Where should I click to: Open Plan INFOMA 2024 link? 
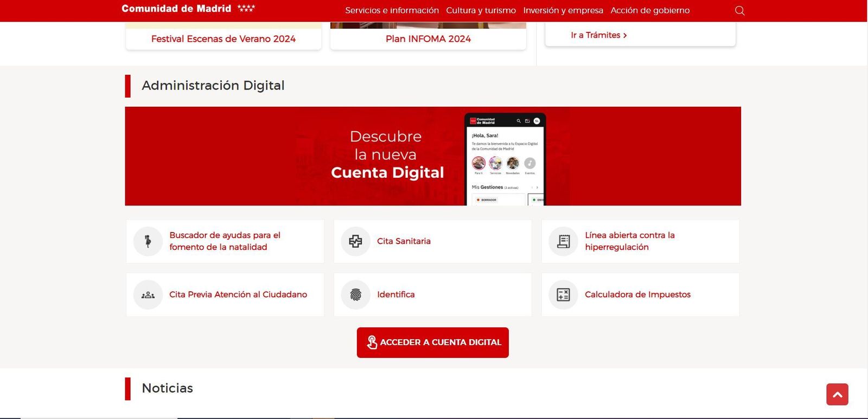[x=428, y=39]
